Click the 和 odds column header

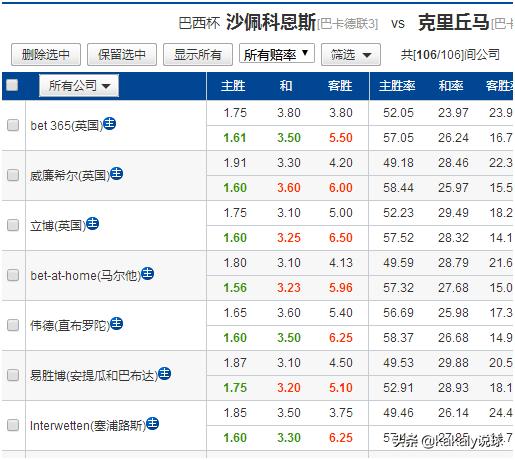(x=286, y=86)
